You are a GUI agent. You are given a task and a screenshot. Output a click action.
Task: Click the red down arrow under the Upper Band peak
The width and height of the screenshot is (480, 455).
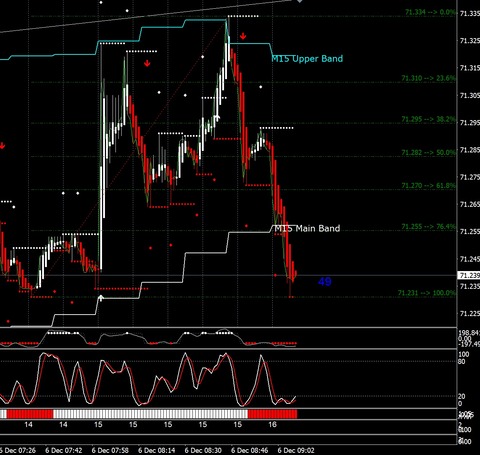coord(243,36)
